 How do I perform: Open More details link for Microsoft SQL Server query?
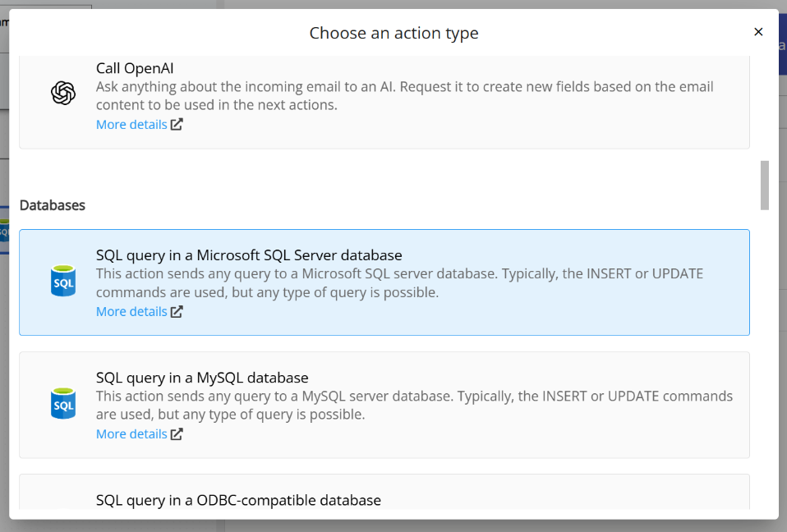coord(131,311)
